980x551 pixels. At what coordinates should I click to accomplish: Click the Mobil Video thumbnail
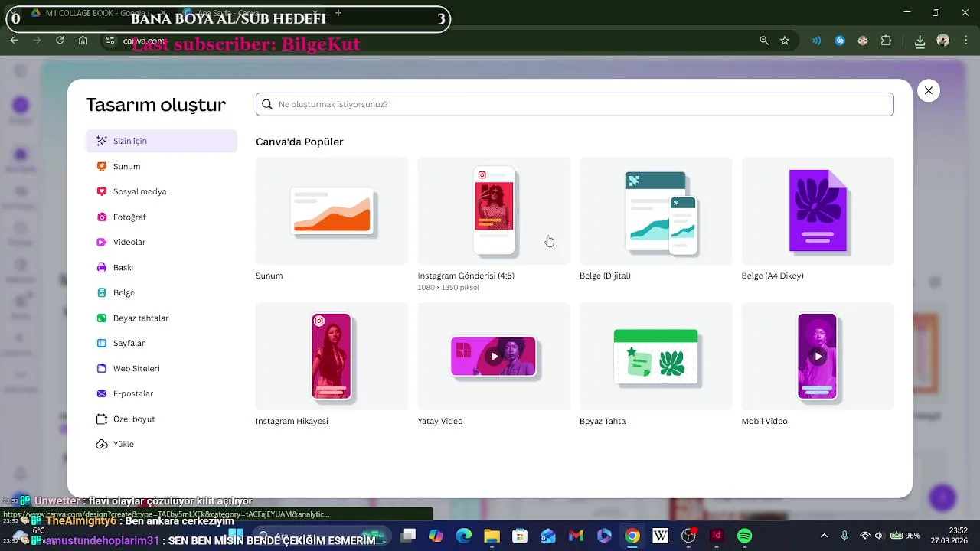(818, 356)
